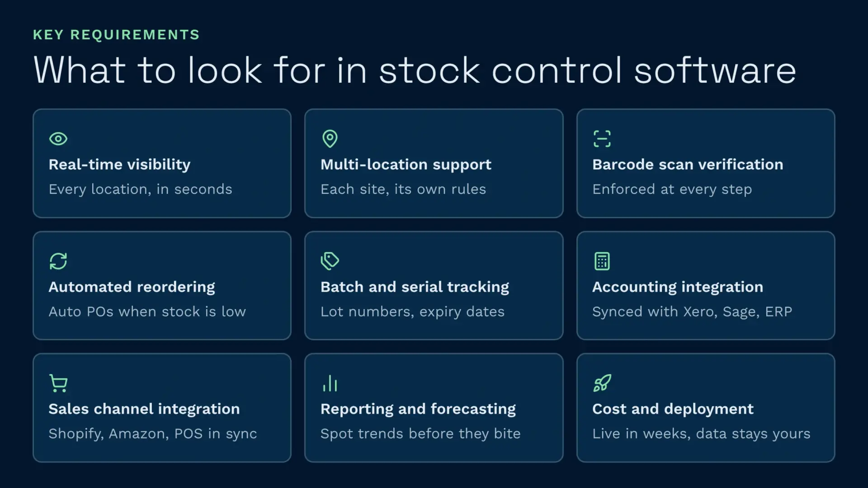Screen dimensions: 868x488
Task: Select the Multi-location support heading
Action: 406,164
